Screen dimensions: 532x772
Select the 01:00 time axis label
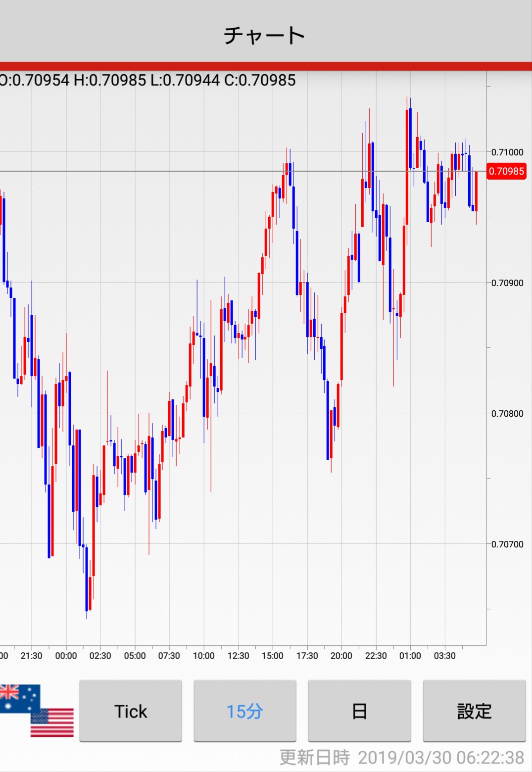410,656
